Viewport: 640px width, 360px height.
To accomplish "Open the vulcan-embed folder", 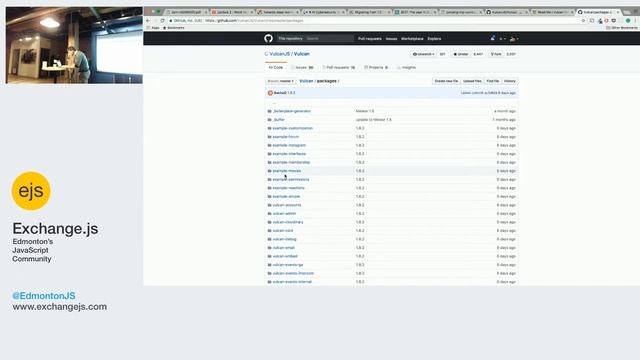I will tap(285, 257).
